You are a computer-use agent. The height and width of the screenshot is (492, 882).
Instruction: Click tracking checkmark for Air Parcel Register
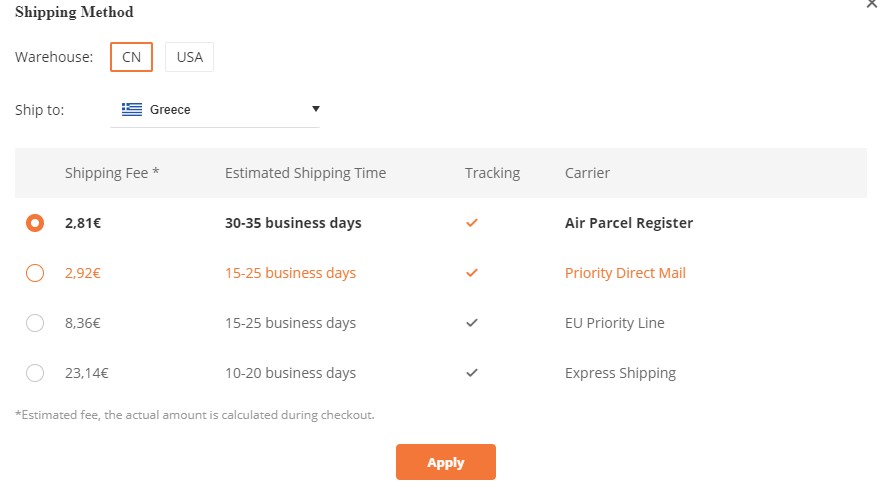pos(472,223)
